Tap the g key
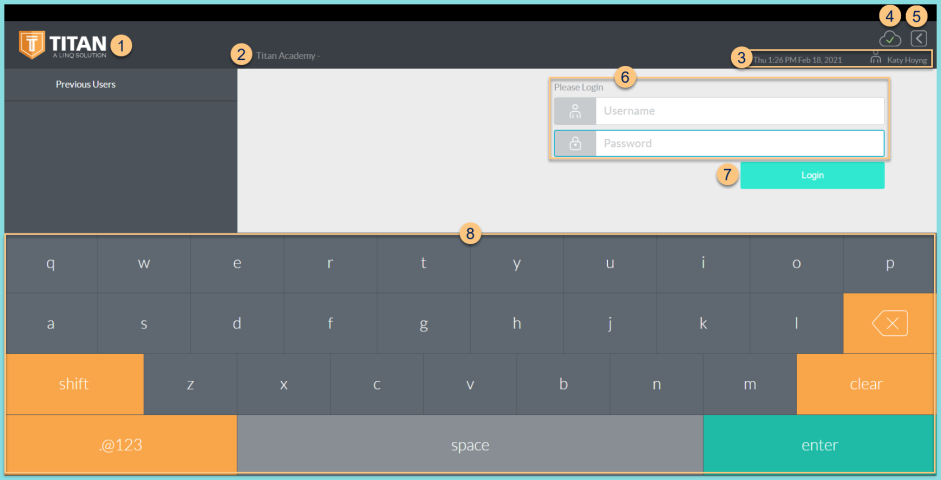941x480 pixels. click(x=424, y=323)
